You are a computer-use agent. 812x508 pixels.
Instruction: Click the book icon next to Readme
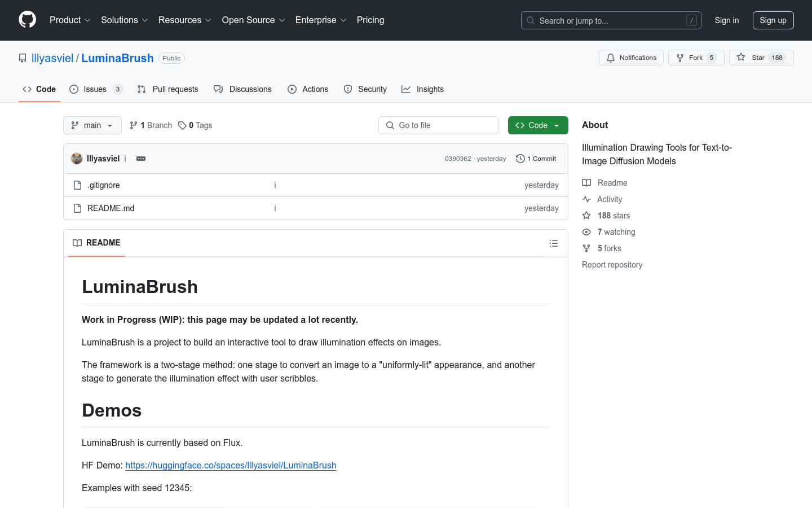pos(586,183)
